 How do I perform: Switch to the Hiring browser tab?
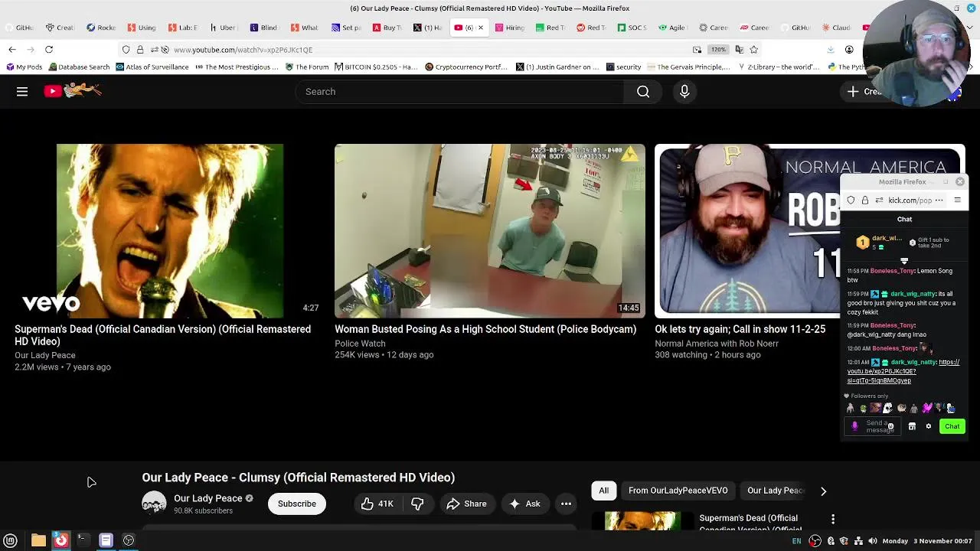pos(509,28)
